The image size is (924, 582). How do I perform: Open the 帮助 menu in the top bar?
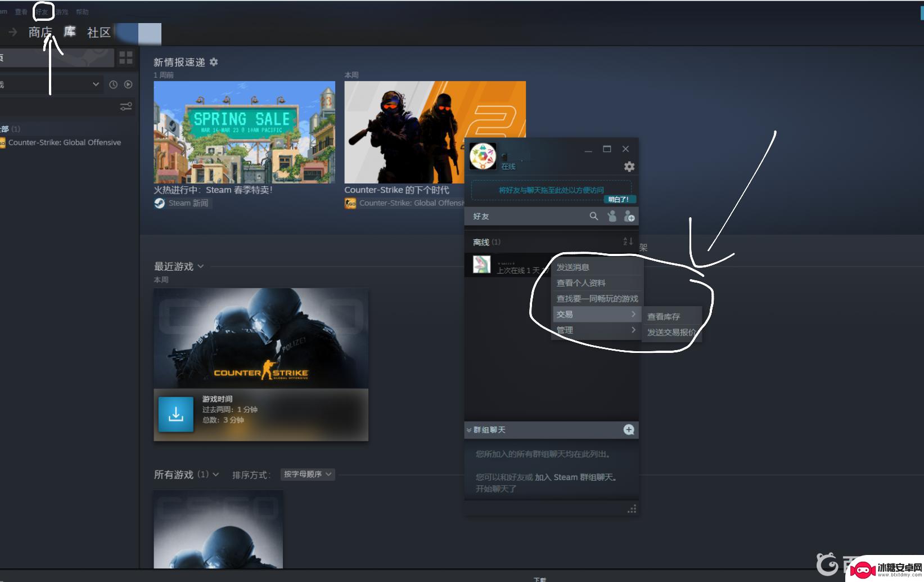click(82, 12)
